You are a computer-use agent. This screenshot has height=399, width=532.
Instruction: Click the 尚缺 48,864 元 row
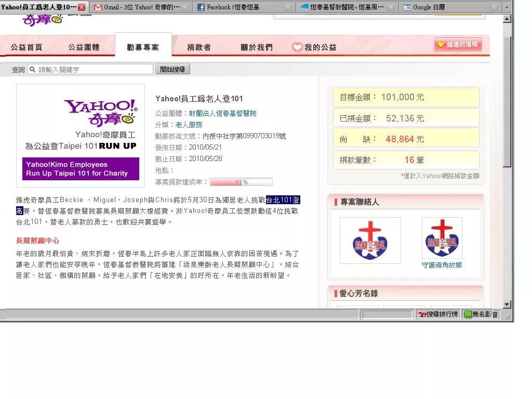406,139
